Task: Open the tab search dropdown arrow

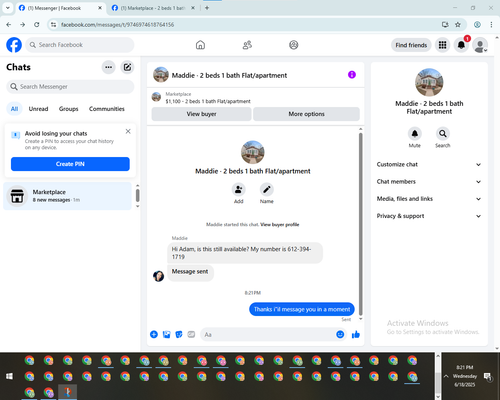Action: 8,8
